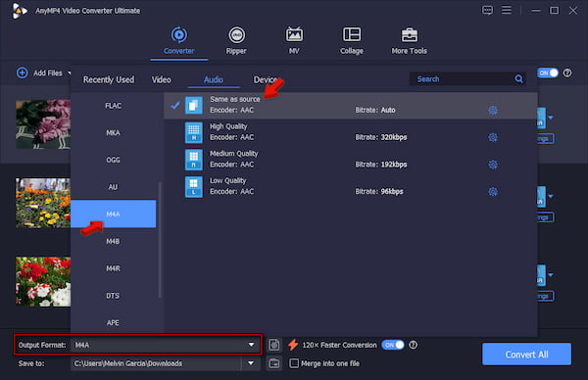Select FLAC format in list
The image size is (588, 380).
coord(114,106)
